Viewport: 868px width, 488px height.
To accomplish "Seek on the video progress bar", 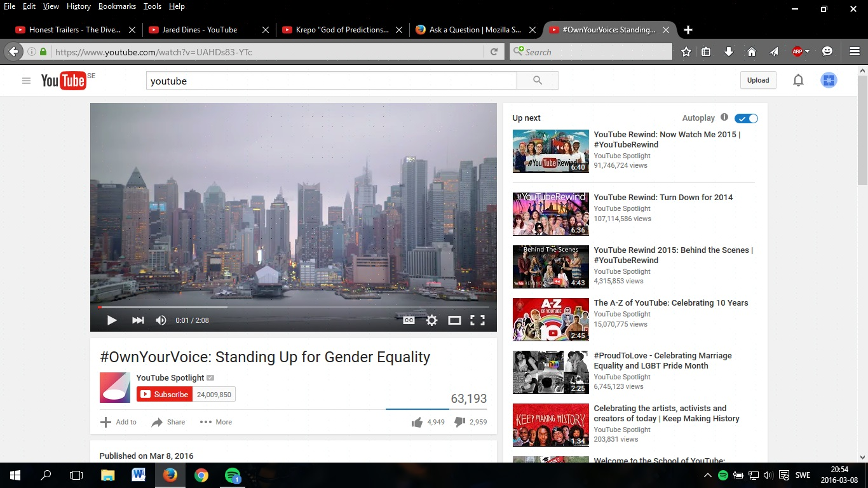I will point(294,307).
